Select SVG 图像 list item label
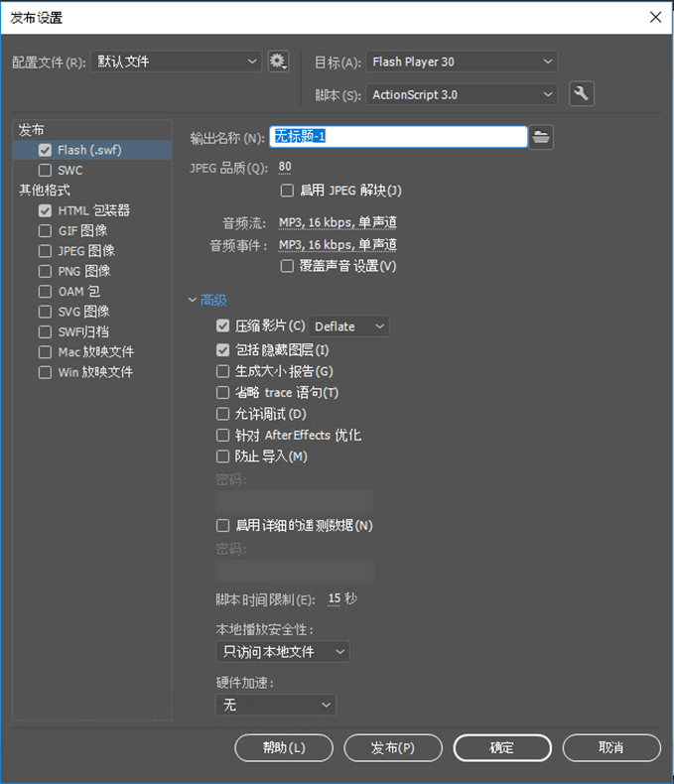The width and height of the screenshot is (674, 784). tap(83, 312)
